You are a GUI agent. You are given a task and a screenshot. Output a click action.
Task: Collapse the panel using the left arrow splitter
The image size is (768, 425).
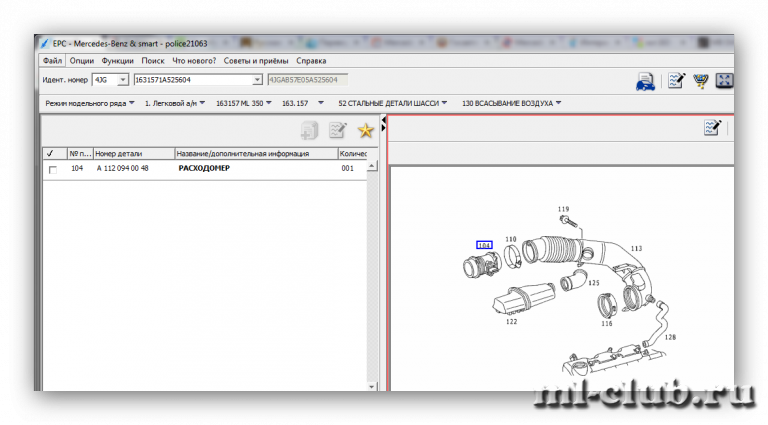click(384, 119)
